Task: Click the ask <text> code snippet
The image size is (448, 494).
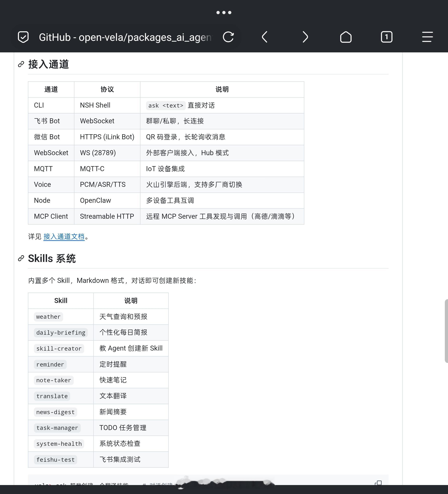Action: coord(166,106)
